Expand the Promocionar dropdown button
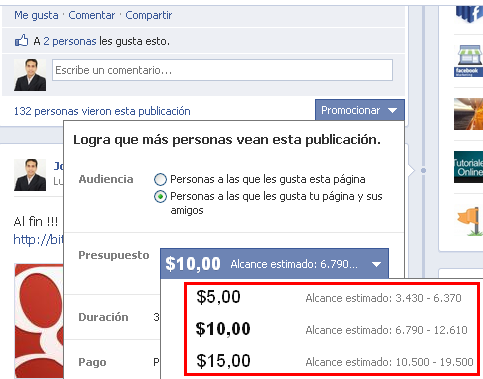 (x=360, y=110)
